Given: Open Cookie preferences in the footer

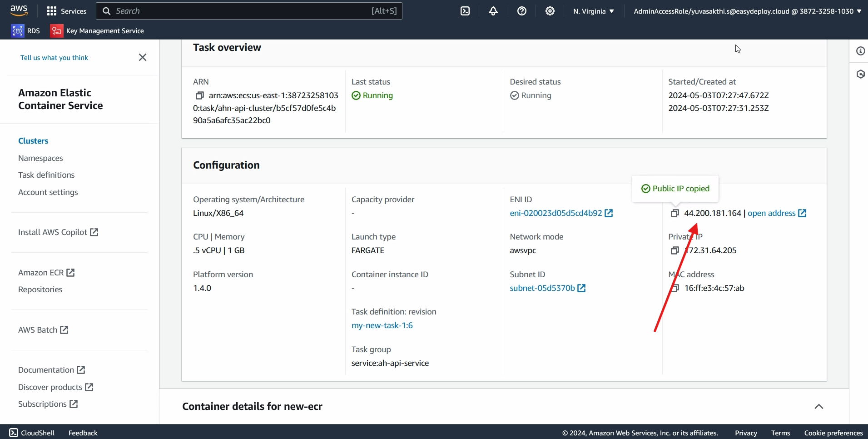Looking at the screenshot, I should pyautogui.click(x=833, y=433).
